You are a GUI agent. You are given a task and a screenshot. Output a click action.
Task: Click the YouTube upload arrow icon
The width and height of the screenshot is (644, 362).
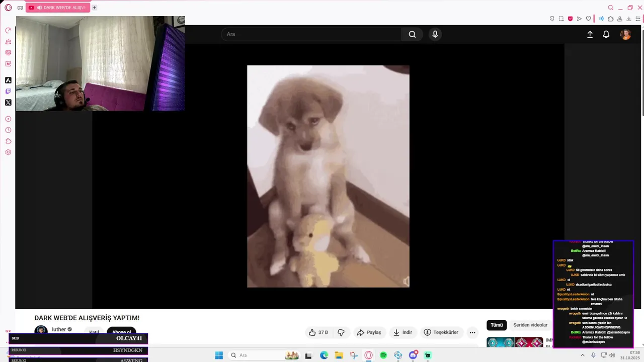(590, 34)
